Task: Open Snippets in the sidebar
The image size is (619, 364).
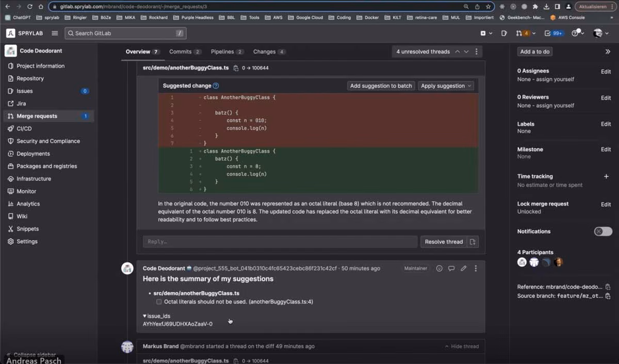Action: coord(27,229)
